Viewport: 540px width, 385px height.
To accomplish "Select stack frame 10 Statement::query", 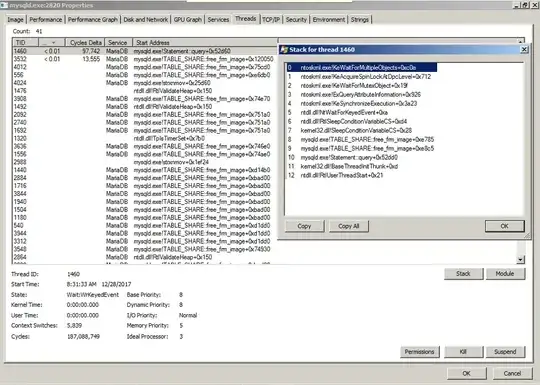I will pos(362,157).
